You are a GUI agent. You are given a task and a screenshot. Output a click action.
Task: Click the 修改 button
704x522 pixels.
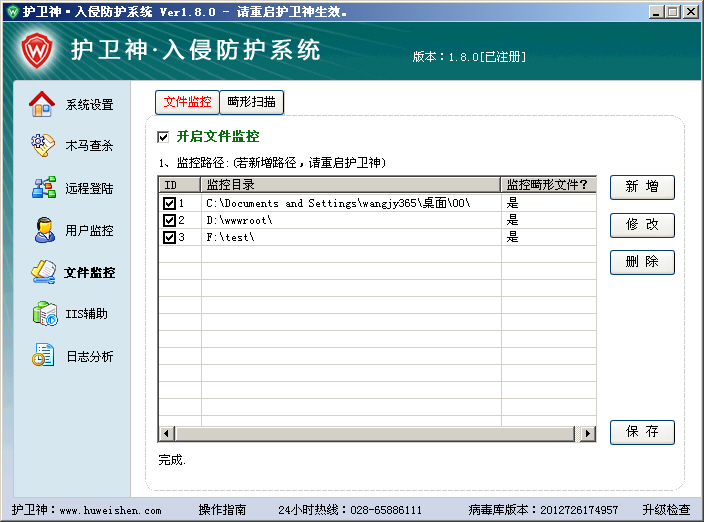642,225
